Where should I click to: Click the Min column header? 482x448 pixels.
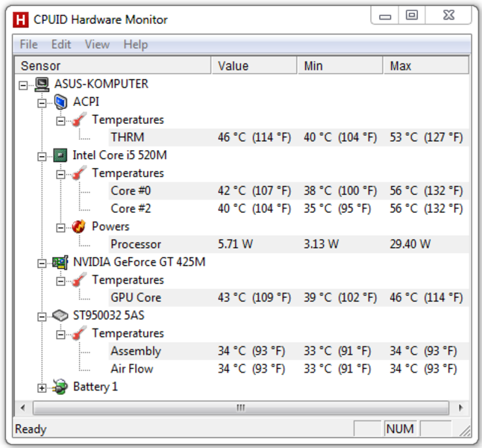(x=340, y=65)
